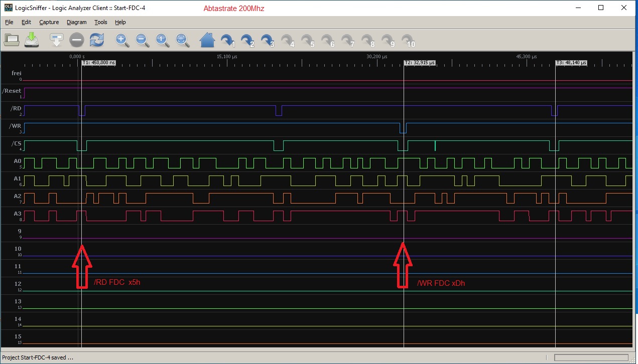Open the File menu
Image resolution: width=638 pixels, height=364 pixels.
click(9, 22)
